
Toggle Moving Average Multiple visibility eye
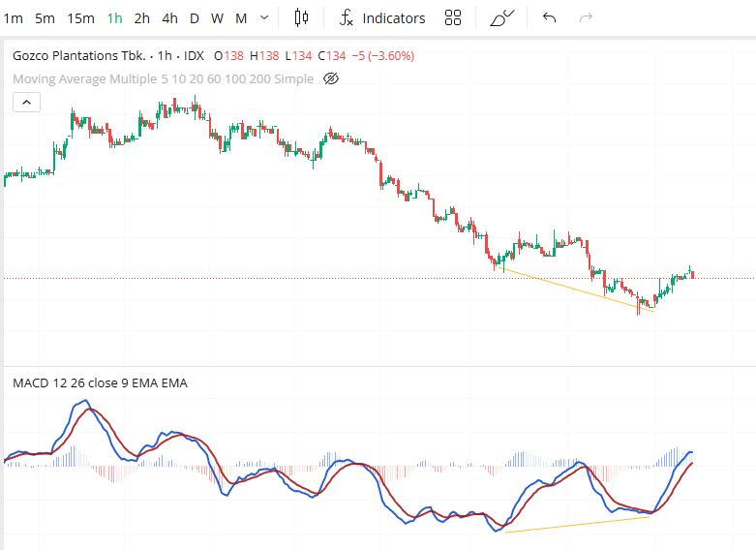pos(331,78)
